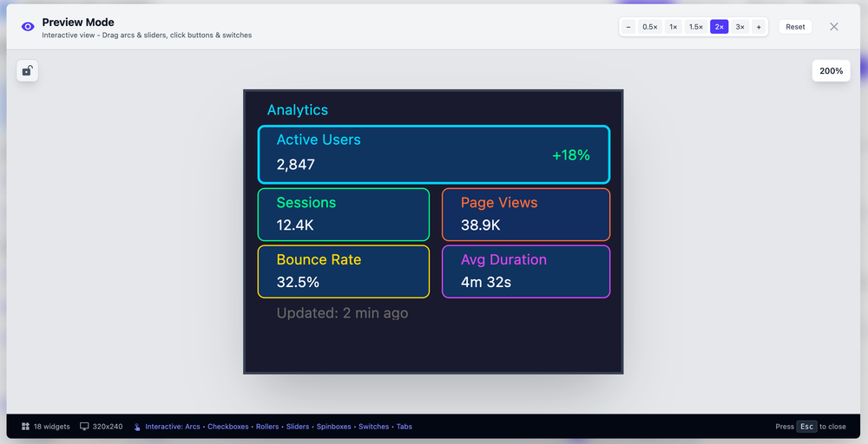Click the 200% zoom indicator badge
The height and width of the screenshot is (444, 868).
[x=831, y=71]
